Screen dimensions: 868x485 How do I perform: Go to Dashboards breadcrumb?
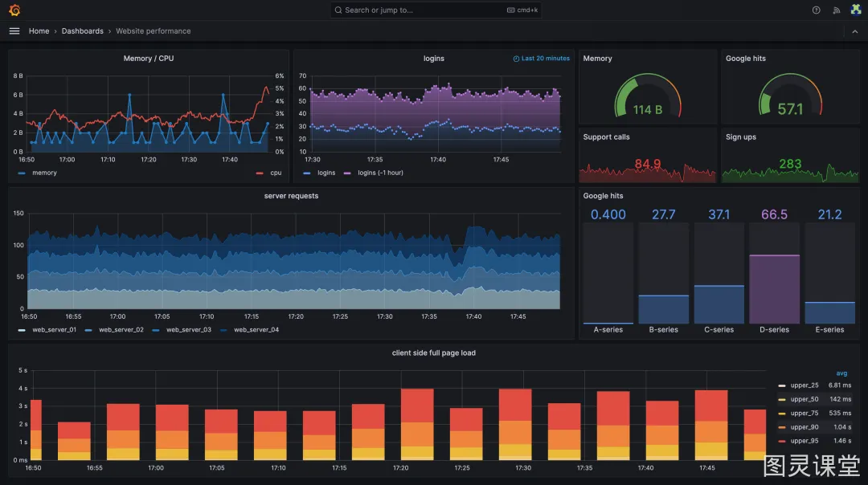coord(83,31)
